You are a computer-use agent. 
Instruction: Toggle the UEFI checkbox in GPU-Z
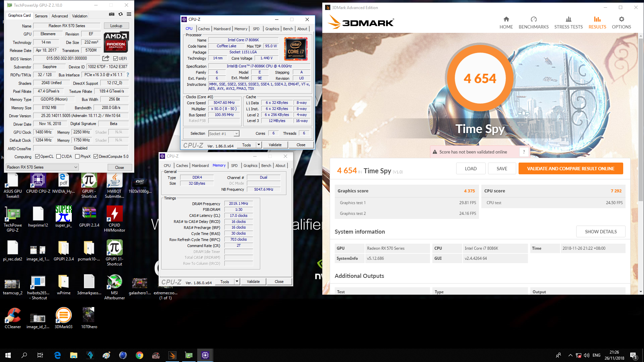(115, 59)
